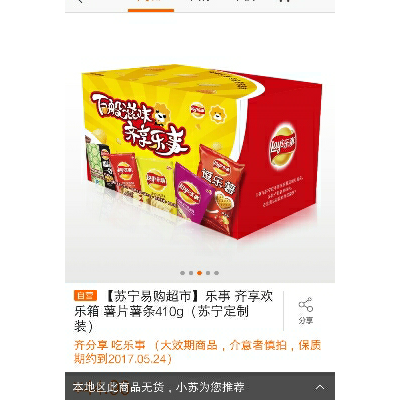Click the red 超乐薯 chip bag on the box
This screenshot has width=400, height=400.
222,188
